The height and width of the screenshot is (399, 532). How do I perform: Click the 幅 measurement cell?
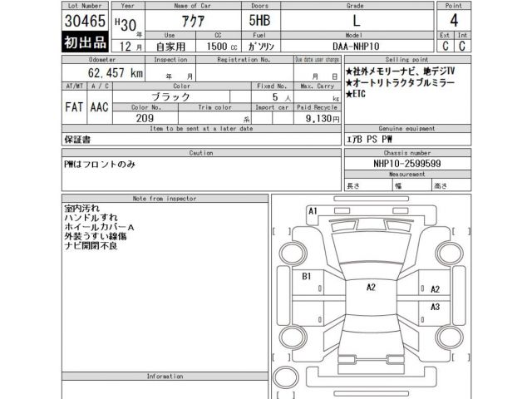[411, 185]
